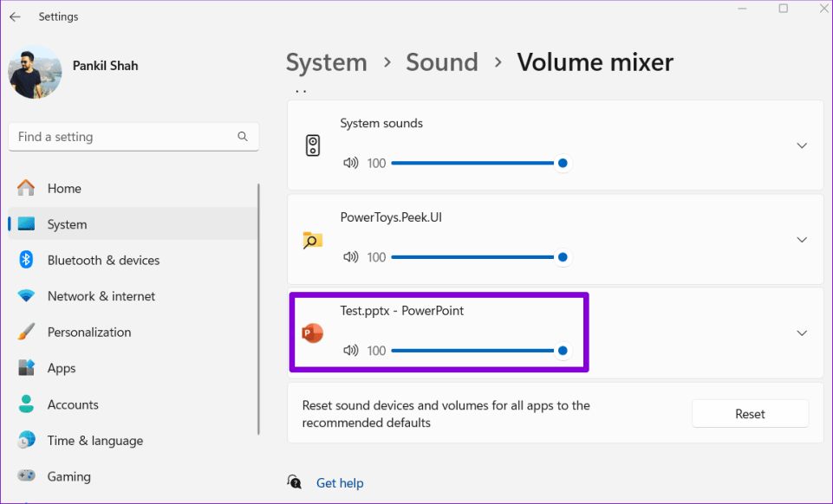Expand the Test.pptx PowerPoint volume settings
This screenshot has width=833, height=504.
(801, 333)
